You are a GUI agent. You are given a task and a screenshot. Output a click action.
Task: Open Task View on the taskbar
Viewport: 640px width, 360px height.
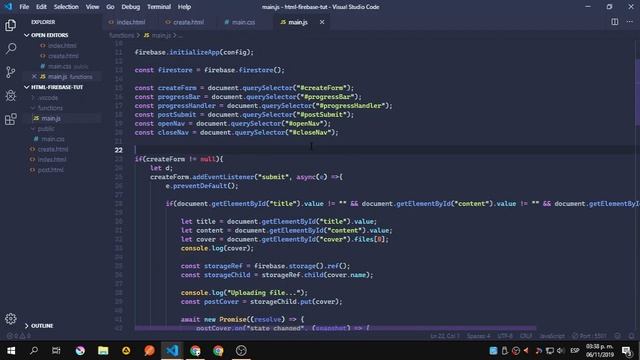tap(56, 351)
